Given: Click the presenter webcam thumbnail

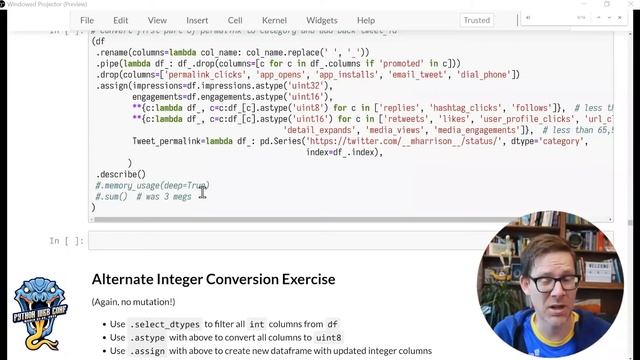Looking at the screenshot, I should pos(550,284).
